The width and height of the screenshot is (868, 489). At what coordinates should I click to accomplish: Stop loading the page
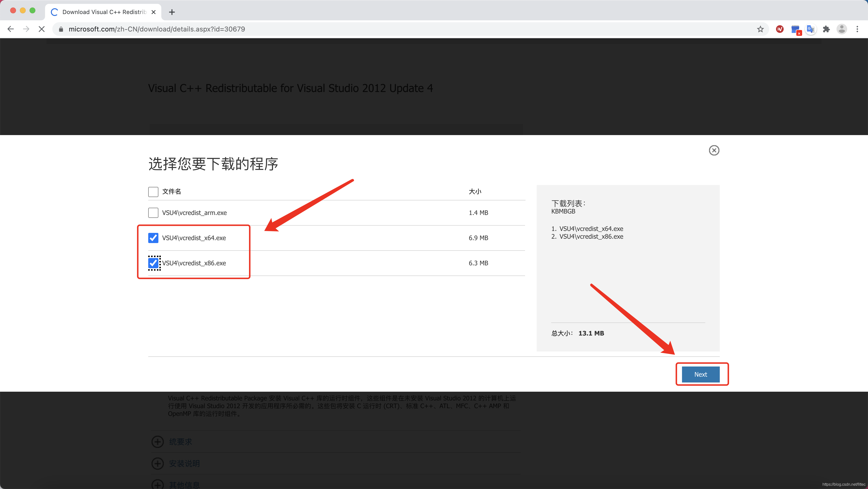coord(42,29)
